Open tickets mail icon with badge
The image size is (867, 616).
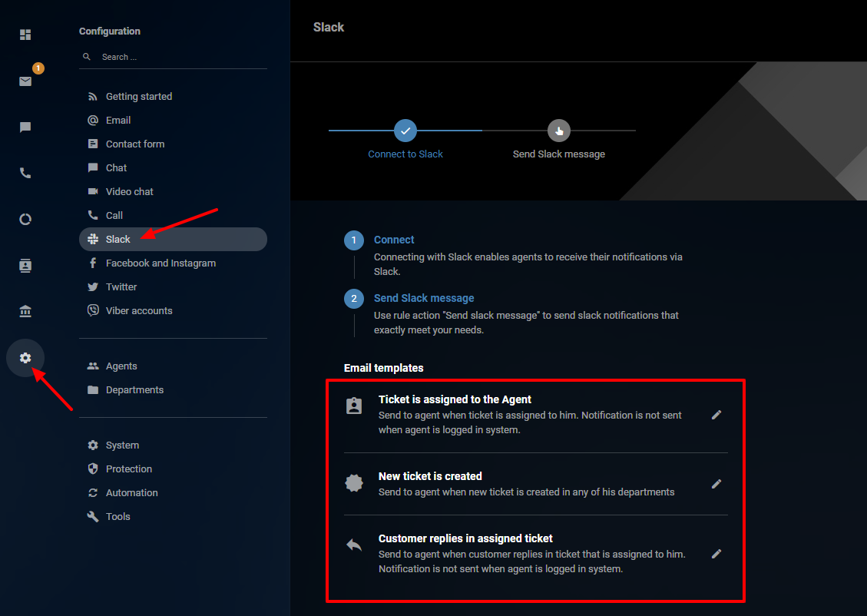click(25, 81)
